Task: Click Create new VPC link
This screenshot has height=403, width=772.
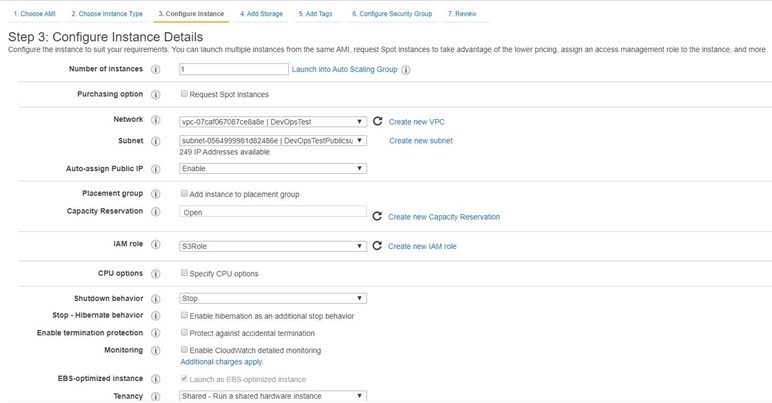Action: (417, 121)
